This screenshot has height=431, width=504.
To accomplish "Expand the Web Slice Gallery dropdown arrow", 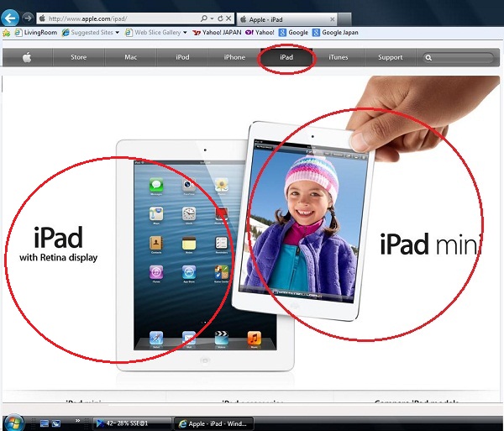I will [185, 33].
